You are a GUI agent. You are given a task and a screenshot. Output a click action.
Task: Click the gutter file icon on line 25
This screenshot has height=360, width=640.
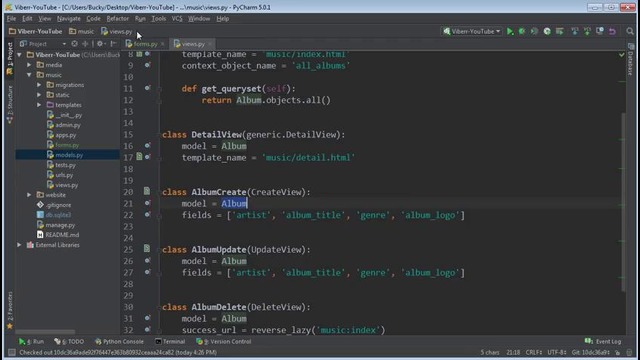coord(147,249)
